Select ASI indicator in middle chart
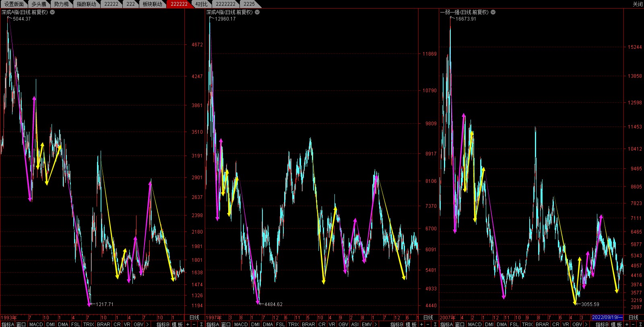 click(x=355, y=324)
